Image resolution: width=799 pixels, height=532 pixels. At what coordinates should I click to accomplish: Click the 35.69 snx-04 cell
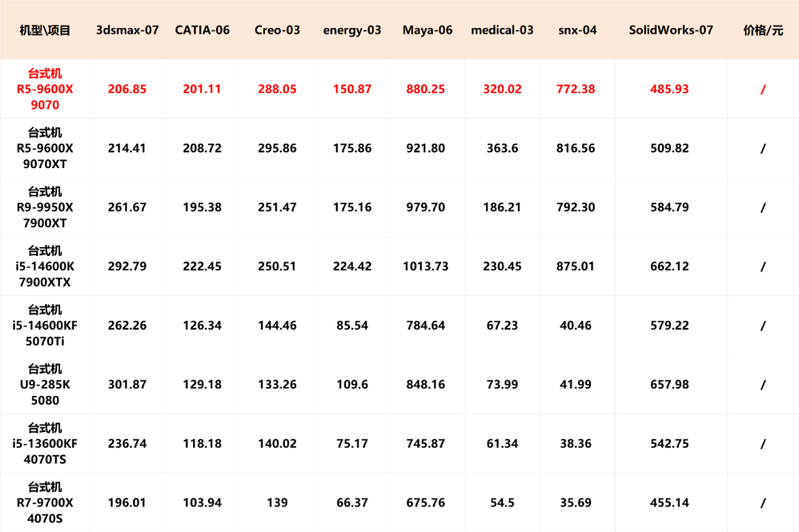coord(576,503)
